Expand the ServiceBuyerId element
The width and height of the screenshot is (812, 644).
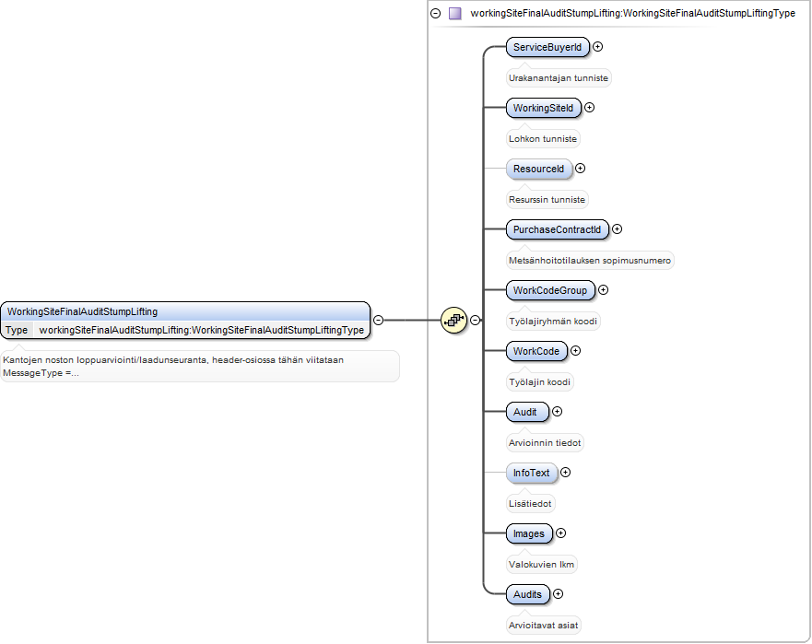coord(597,47)
